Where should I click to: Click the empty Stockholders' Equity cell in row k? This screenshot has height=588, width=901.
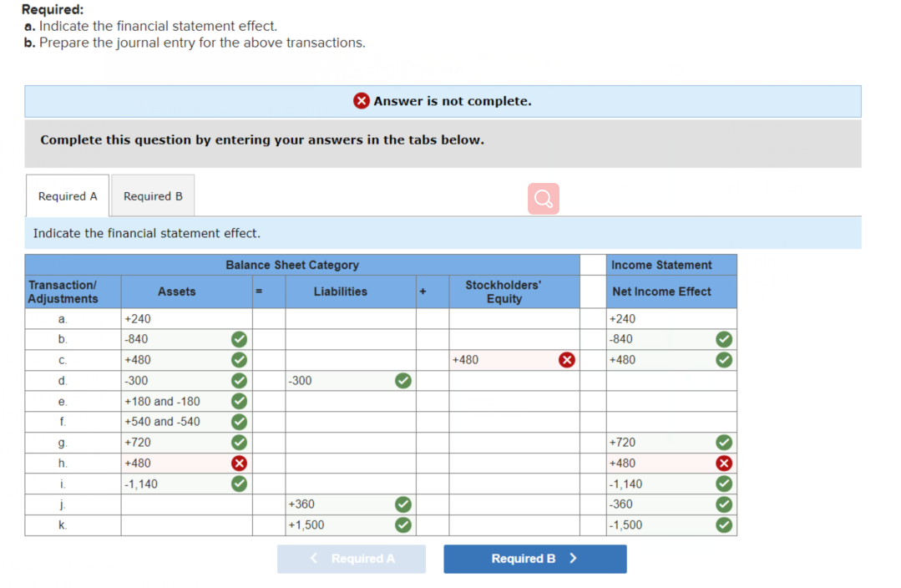point(514,525)
